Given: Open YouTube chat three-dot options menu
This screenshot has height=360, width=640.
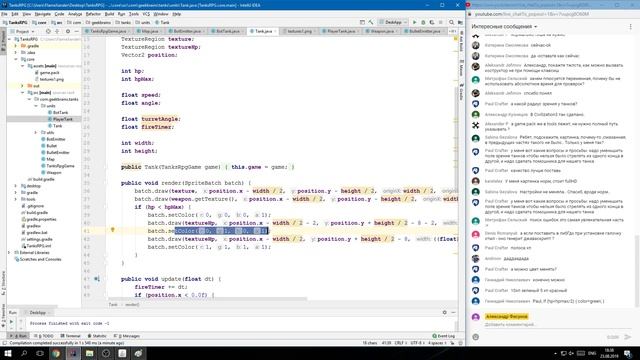Looking at the screenshot, I should tap(631, 27).
